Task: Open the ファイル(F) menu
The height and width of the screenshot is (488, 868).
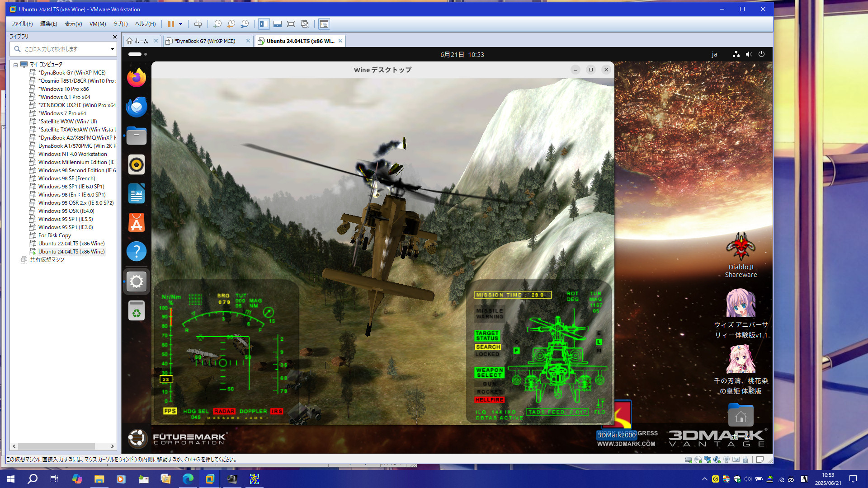Action: [22, 24]
